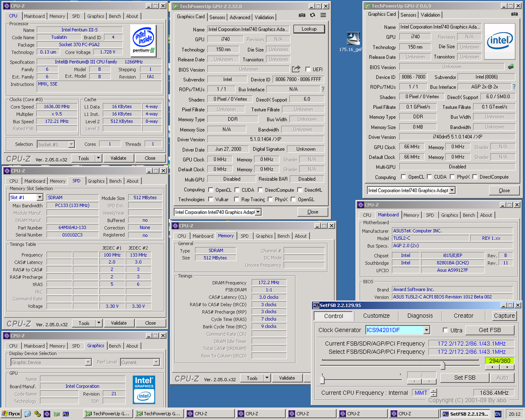Click the green BIOS save chip icon in GPU-Z 0.6.9
This screenshot has height=420, width=525.
[511, 66]
